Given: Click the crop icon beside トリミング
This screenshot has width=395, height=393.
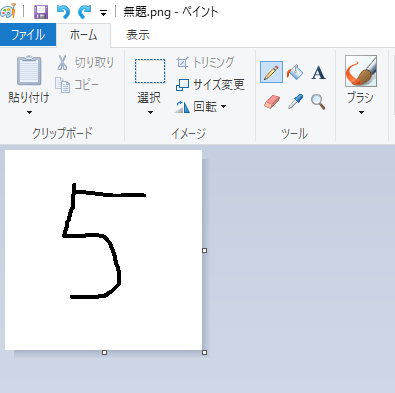Looking at the screenshot, I should coord(182,63).
